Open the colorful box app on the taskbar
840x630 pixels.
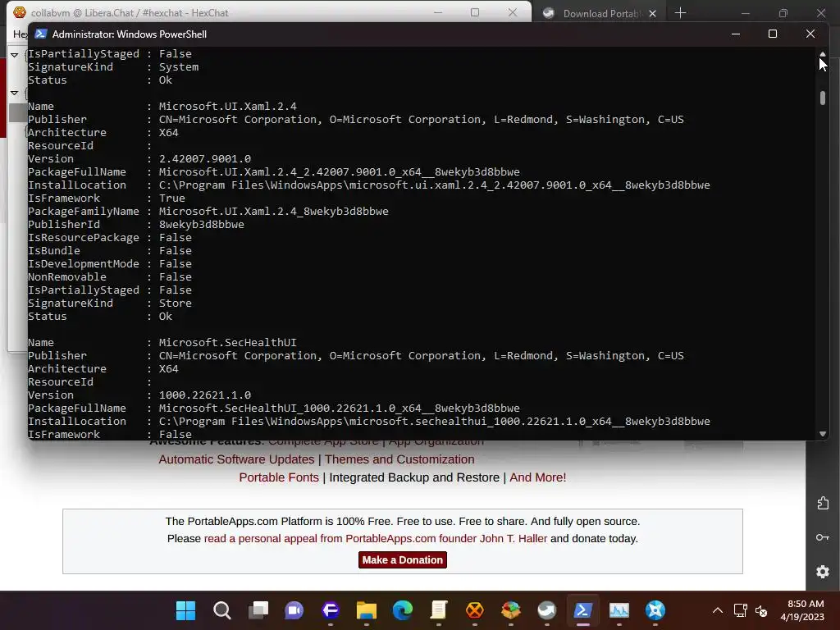[511, 610]
